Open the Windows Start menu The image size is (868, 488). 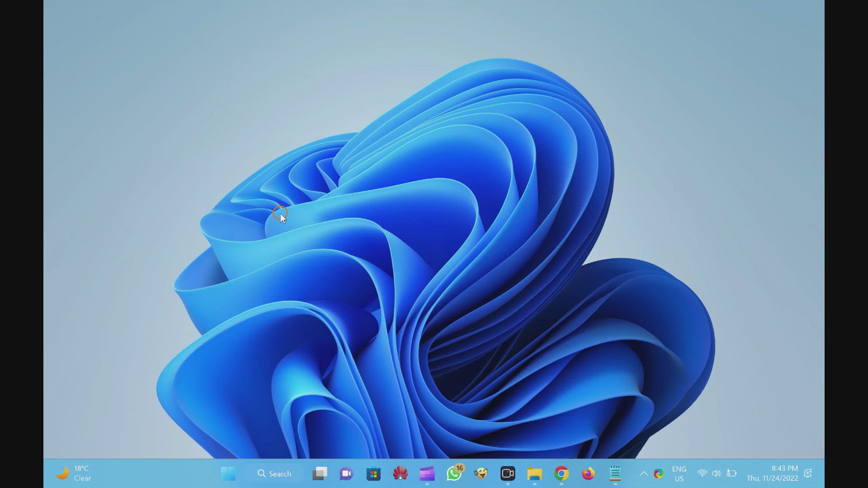coord(228,474)
